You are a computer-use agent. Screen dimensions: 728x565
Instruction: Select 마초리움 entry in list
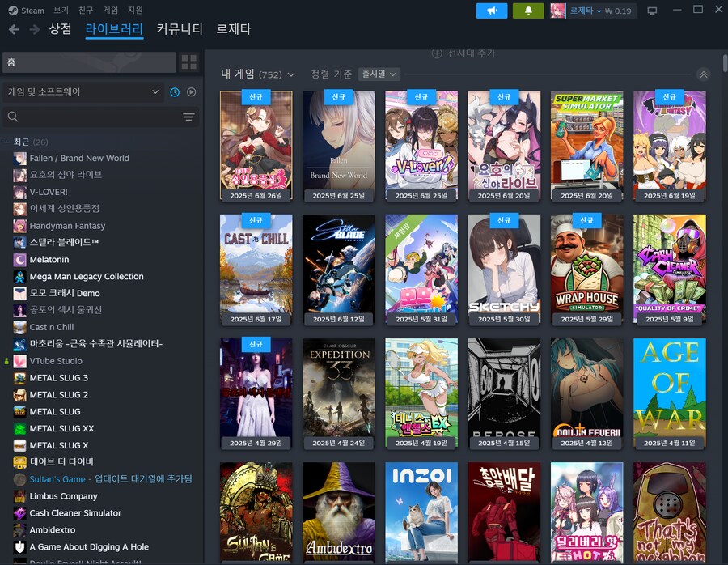[x=95, y=344]
